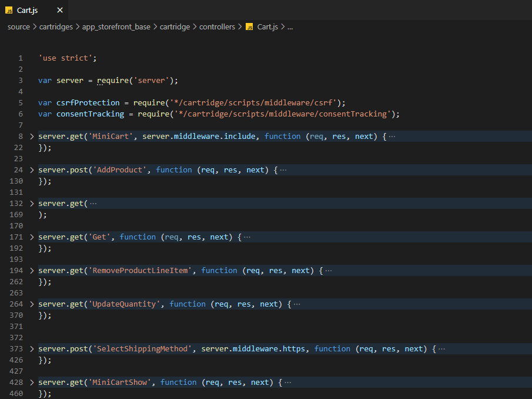Click line number 5 in the gutter
Screen dimensions: 532x399
click(21, 103)
